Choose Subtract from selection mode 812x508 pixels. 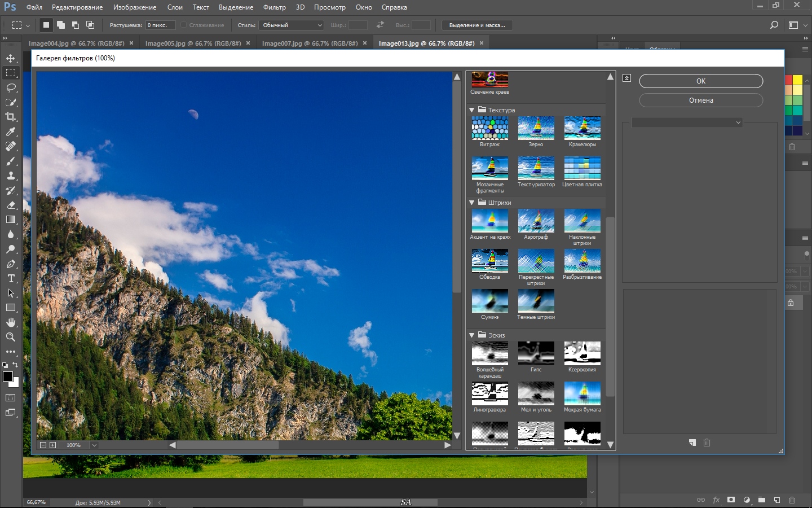tap(76, 25)
